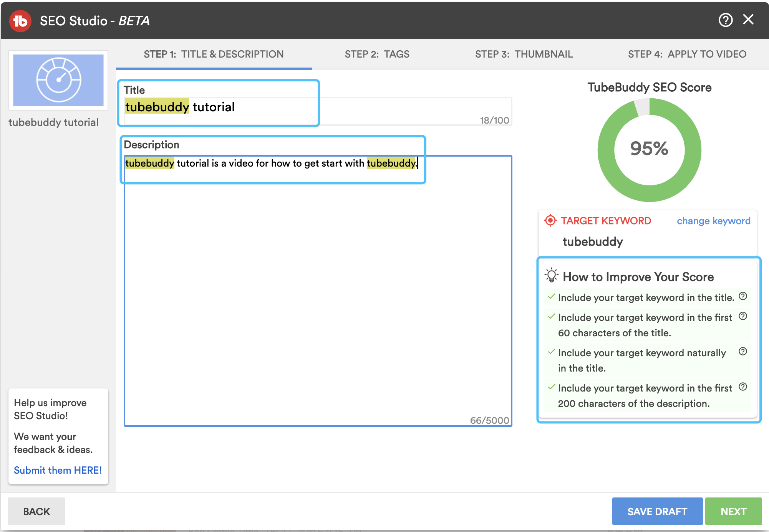Select Step 4: Apply to Video tab
This screenshot has width=769, height=532.
click(687, 54)
